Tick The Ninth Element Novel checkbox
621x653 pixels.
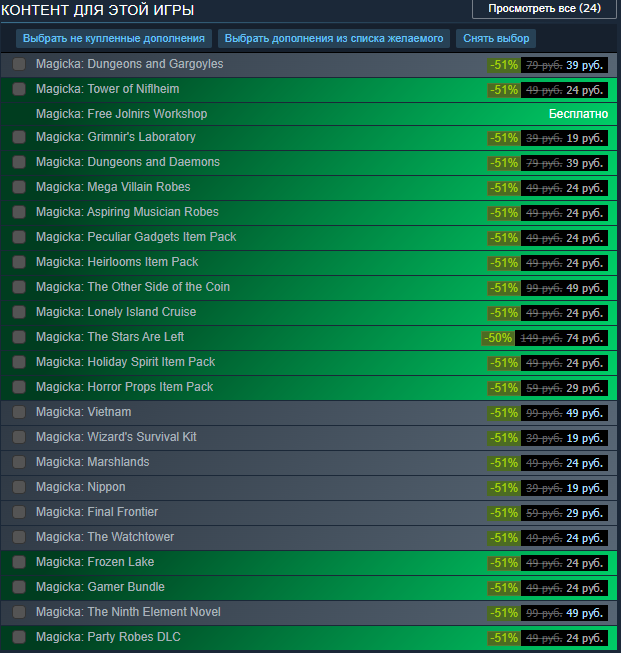[x=19, y=612]
